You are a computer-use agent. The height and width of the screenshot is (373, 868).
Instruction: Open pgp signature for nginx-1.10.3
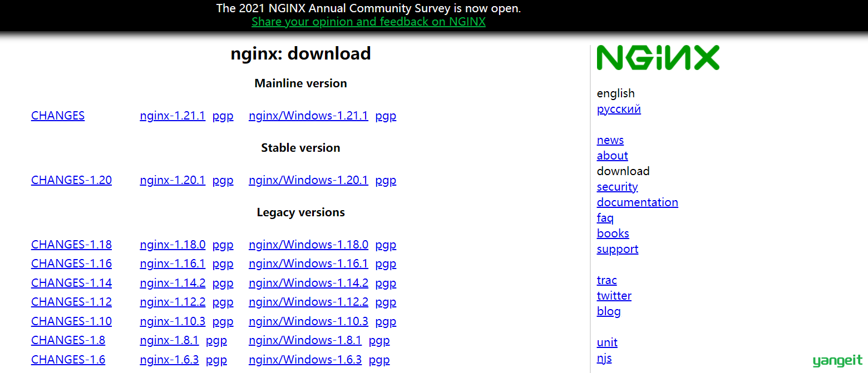click(223, 322)
